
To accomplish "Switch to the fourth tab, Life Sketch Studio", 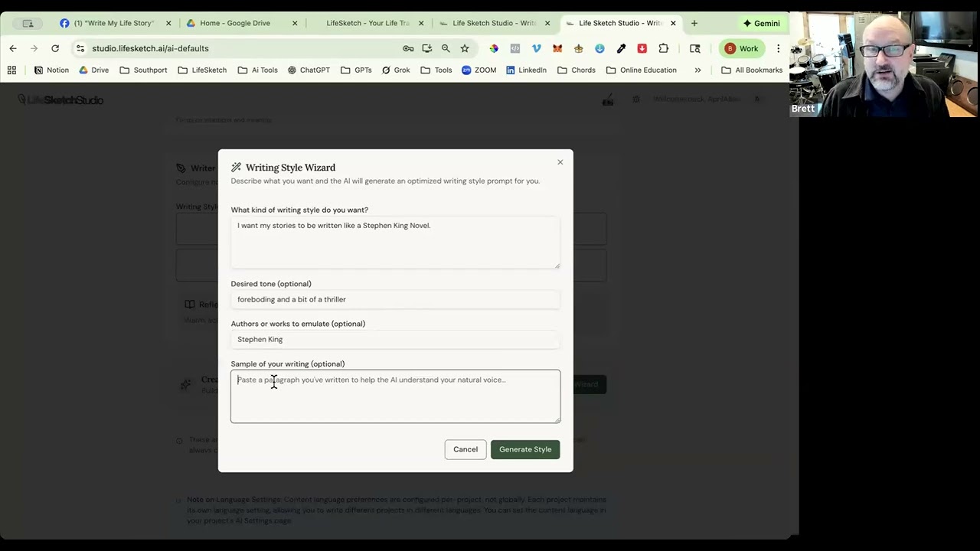I will click(494, 23).
